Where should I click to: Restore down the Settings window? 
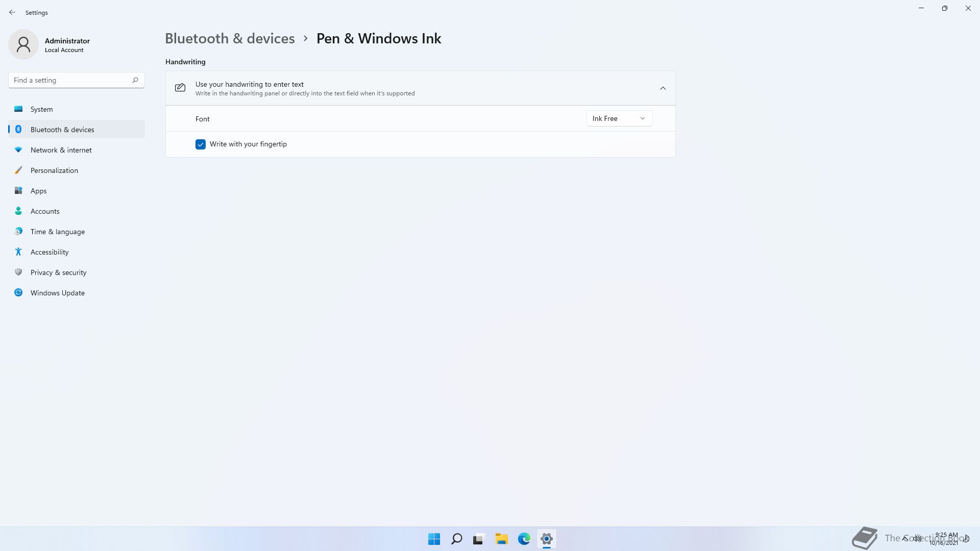(945, 8)
